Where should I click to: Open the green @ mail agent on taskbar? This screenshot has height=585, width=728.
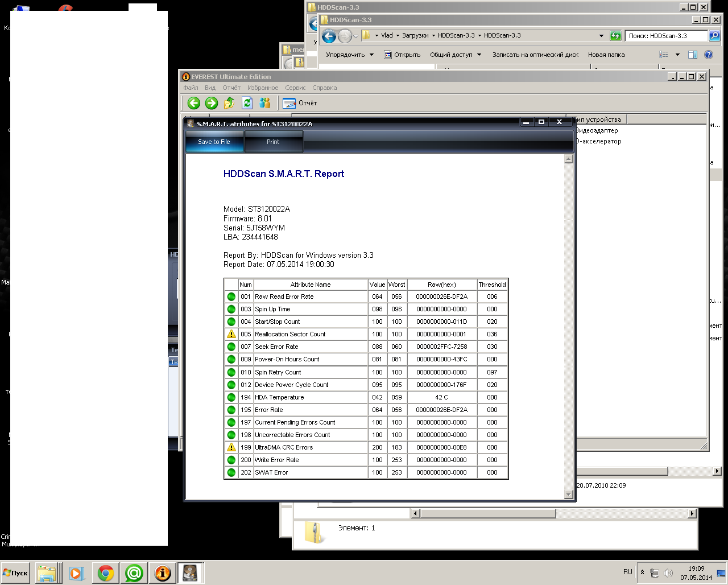(x=134, y=573)
